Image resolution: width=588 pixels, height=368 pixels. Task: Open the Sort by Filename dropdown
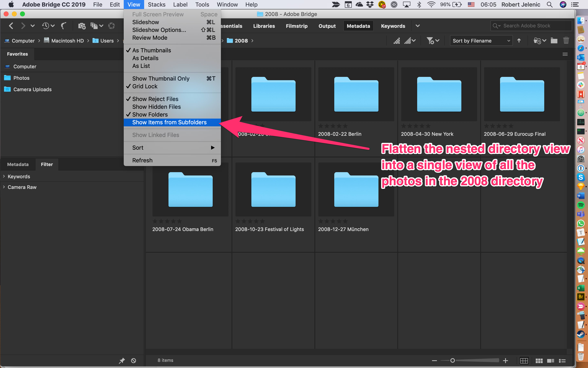tap(481, 41)
